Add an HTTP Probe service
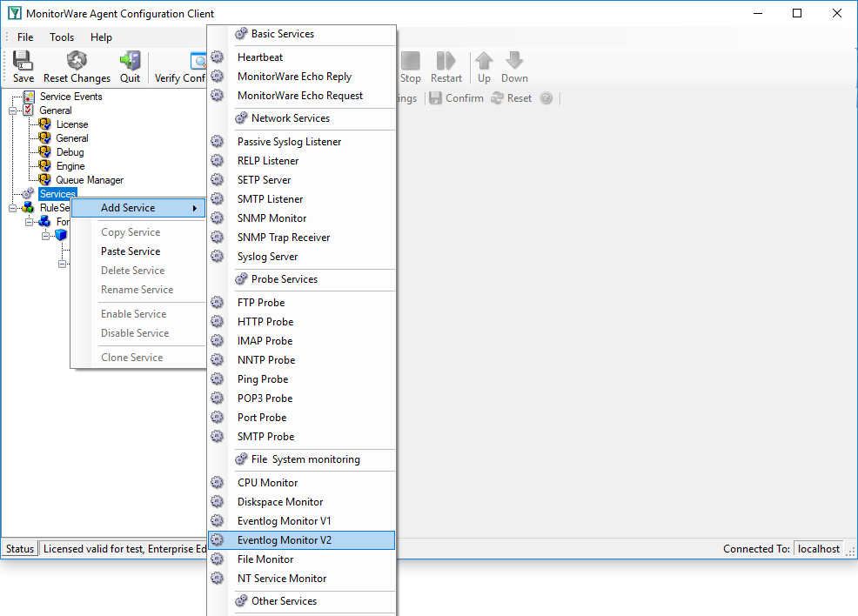Viewport: 858px width, 616px height. [301, 321]
